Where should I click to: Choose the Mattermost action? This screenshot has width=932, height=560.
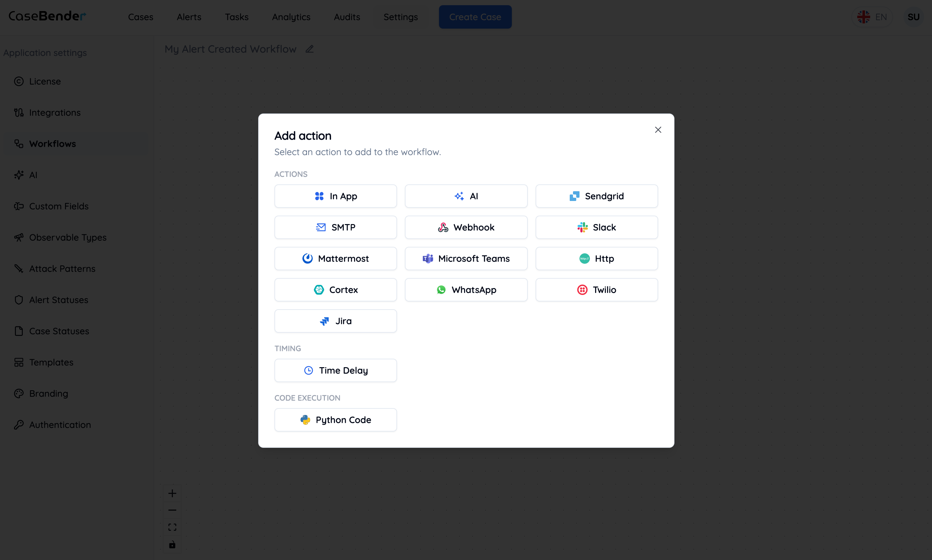point(336,259)
